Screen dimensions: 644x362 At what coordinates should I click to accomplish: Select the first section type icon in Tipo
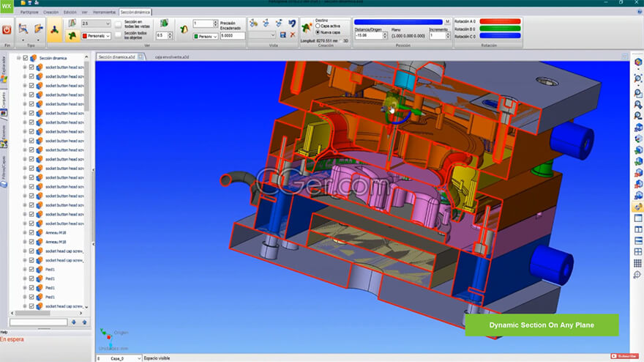(23, 29)
